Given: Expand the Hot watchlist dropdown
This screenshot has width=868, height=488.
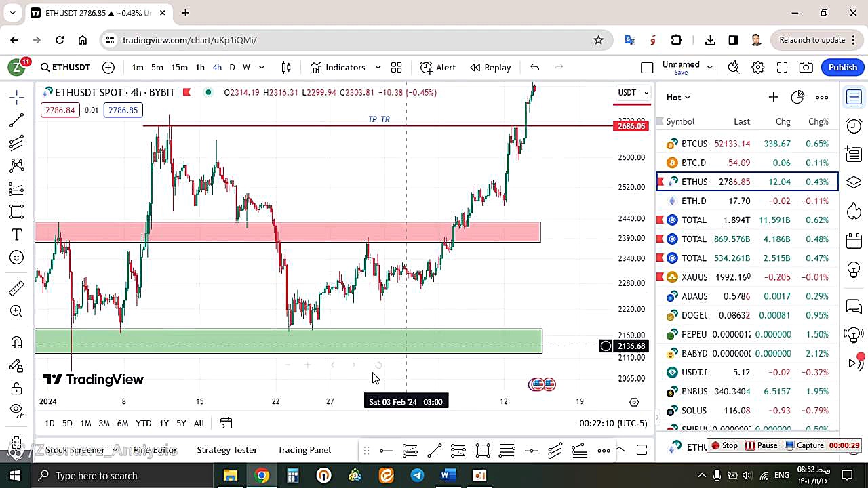Looking at the screenshot, I should pos(678,97).
